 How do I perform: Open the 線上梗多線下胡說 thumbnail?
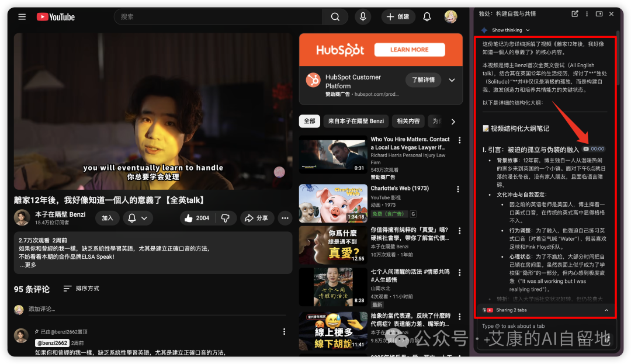333,331
